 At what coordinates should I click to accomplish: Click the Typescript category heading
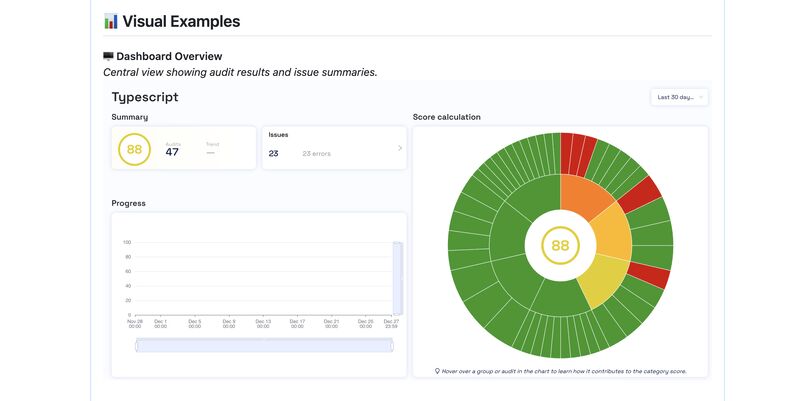click(x=145, y=97)
